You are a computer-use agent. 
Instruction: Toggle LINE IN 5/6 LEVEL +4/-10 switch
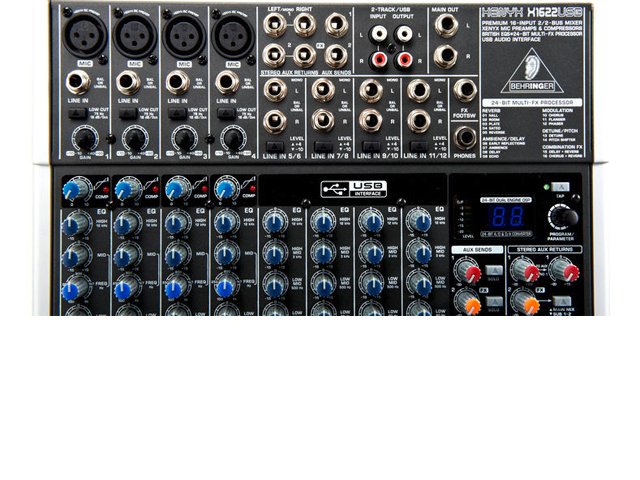point(275,146)
